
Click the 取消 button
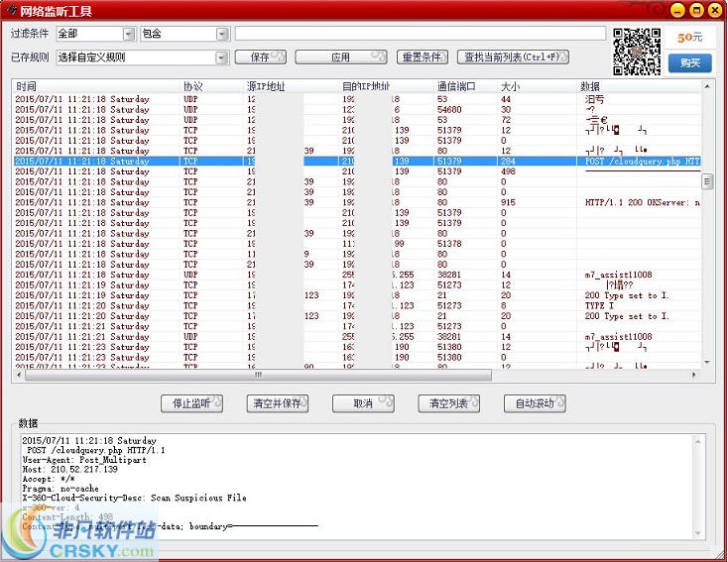click(x=363, y=403)
